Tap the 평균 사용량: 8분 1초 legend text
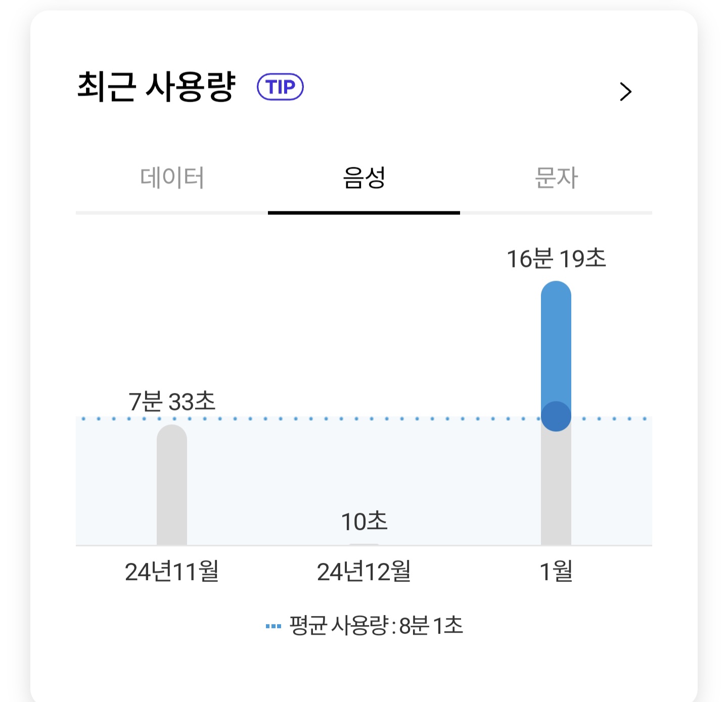 [x=376, y=626]
